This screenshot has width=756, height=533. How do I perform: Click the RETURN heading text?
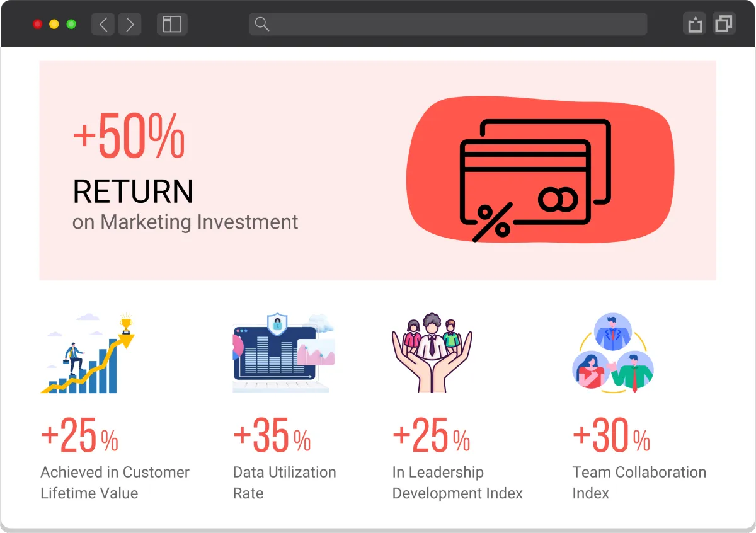(133, 192)
